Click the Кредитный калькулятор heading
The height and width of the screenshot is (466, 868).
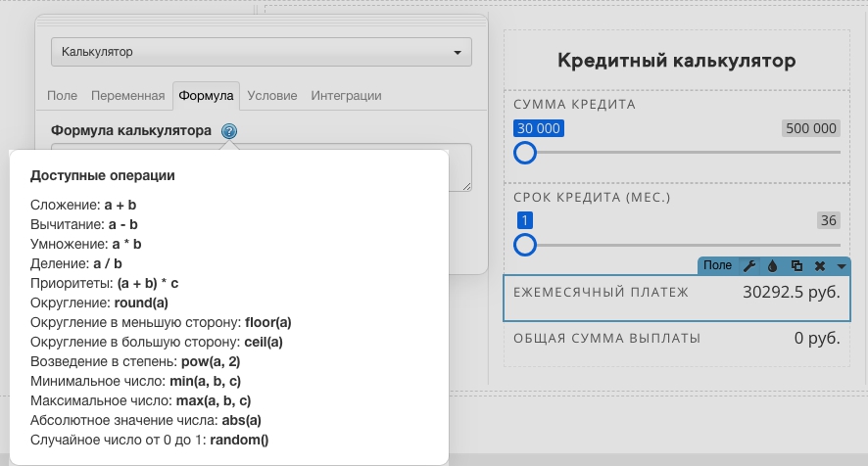[x=676, y=61]
